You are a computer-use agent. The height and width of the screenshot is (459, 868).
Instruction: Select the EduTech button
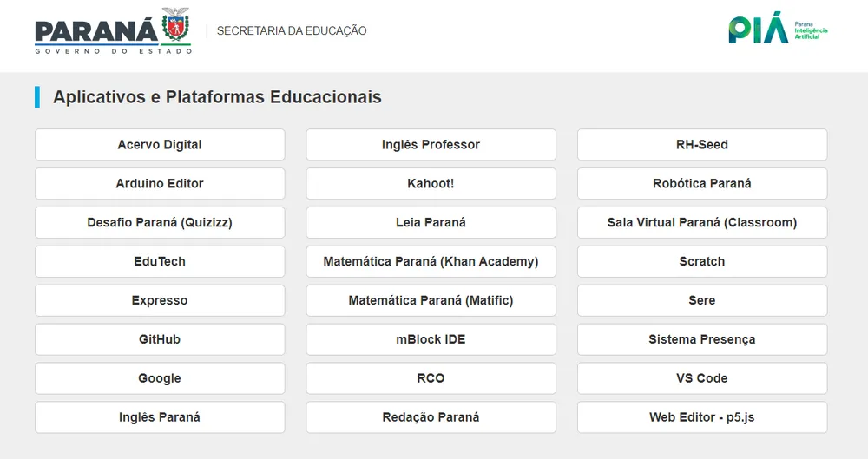pos(160,262)
